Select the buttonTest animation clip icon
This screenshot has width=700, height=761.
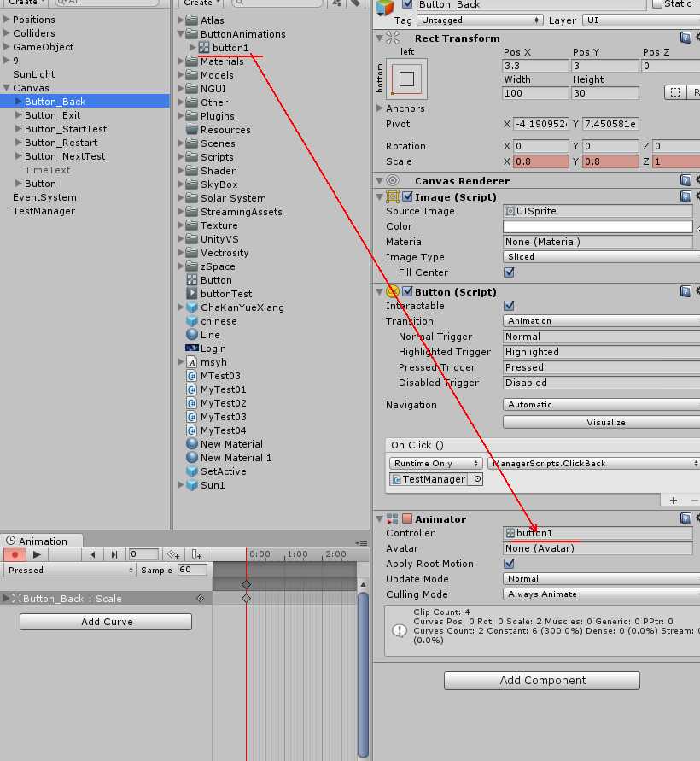[x=192, y=294]
